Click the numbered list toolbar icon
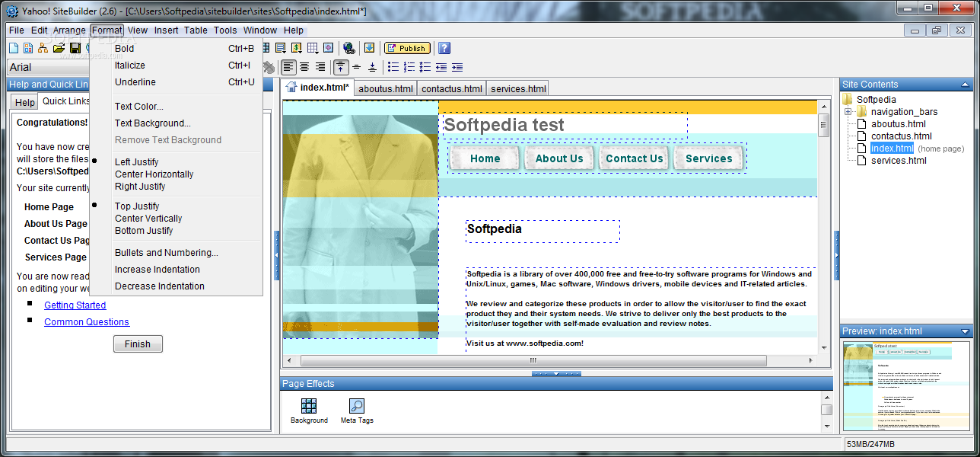This screenshot has height=457, width=980. click(x=409, y=67)
